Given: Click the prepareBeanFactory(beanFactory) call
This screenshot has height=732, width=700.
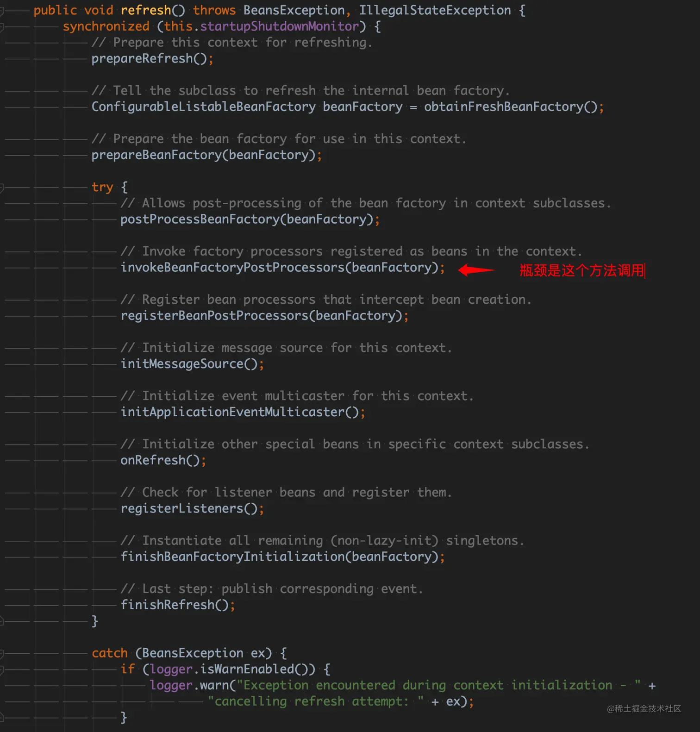Looking at the screenshot, I should pyautogui.click(x=206, y=155).
